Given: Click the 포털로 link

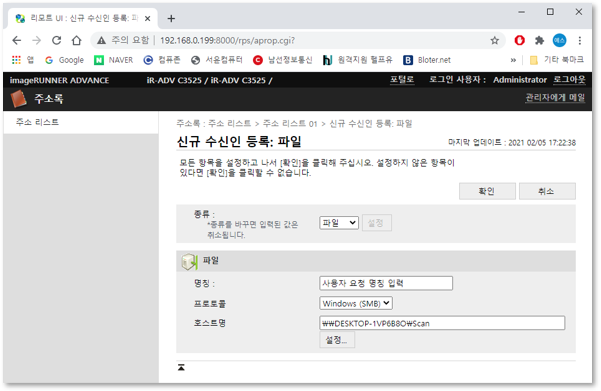Looking at the screenshot, I should click(x=402, y=79).
